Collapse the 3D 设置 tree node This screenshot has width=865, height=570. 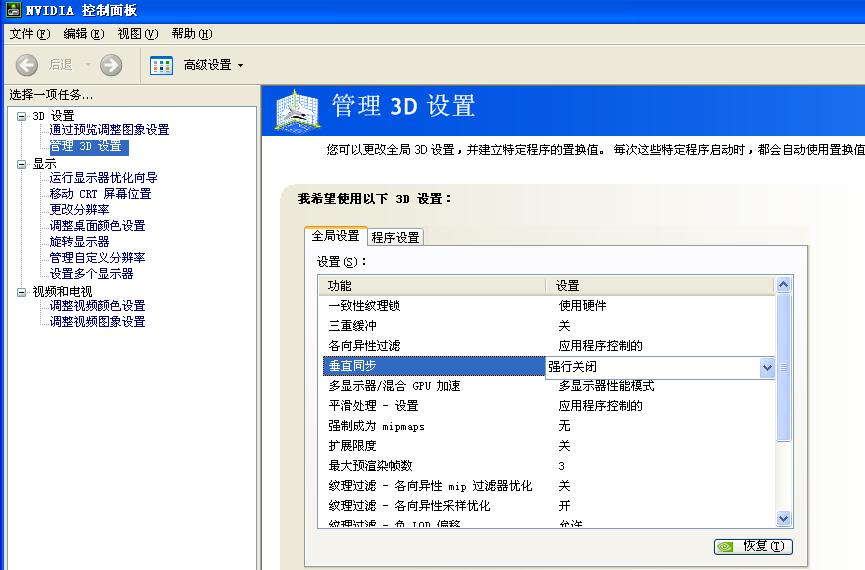tap(22, 116)
